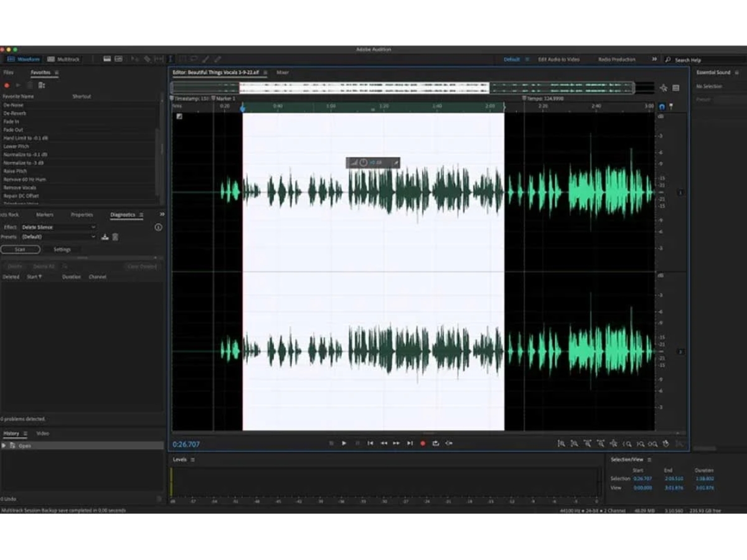The height and width of the screenshot is (560, 747).
Task: Click the marker pin icon beside snapping
Action: coord(671,106)
